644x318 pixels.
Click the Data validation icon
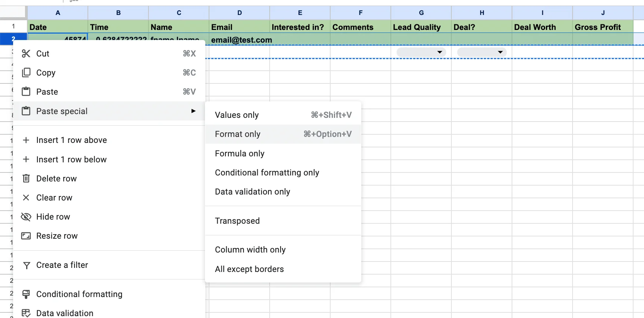(x=26, y=313)
